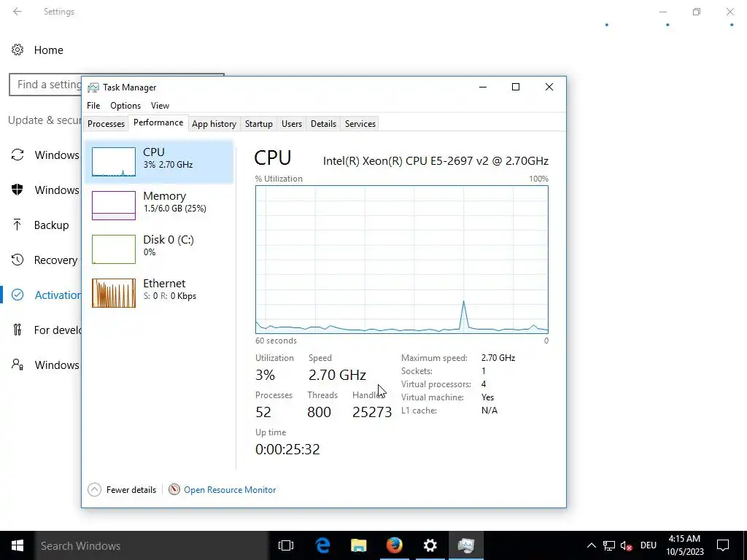
Task: Open the Options menu
Action: coord(125,106)
